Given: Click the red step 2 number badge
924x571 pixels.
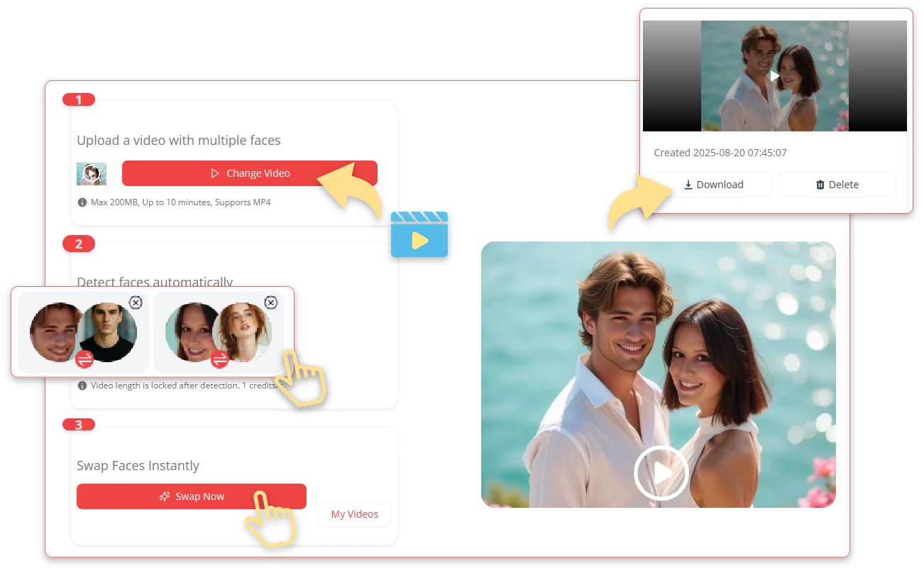Looking at the screenshot, I should click(x=79, y=244).
